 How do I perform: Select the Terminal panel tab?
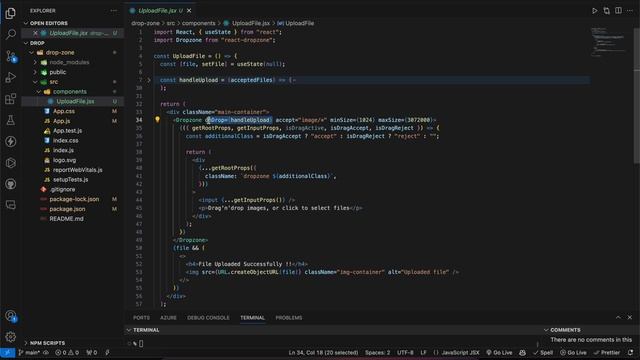pyautogui.click(x=252, y=318)
